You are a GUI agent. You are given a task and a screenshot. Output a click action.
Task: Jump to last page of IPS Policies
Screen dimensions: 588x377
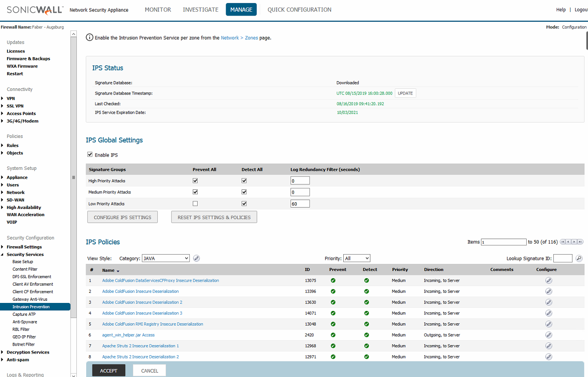coord(580,242)
